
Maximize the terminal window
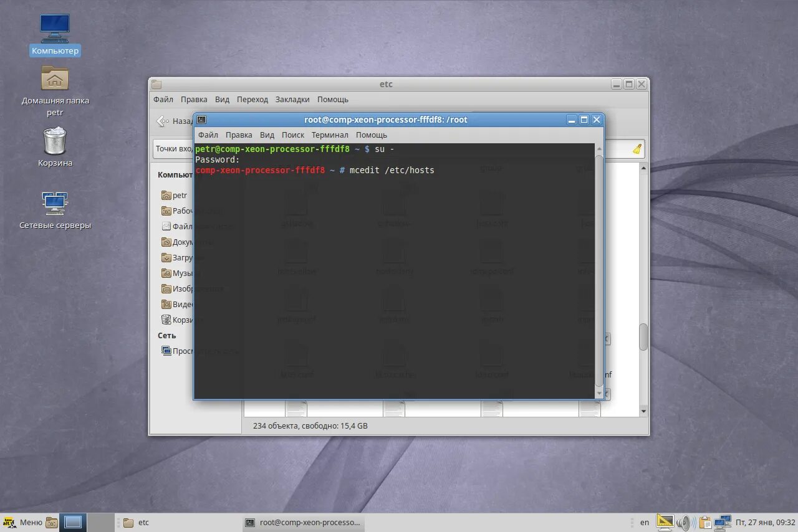point(584,120)
